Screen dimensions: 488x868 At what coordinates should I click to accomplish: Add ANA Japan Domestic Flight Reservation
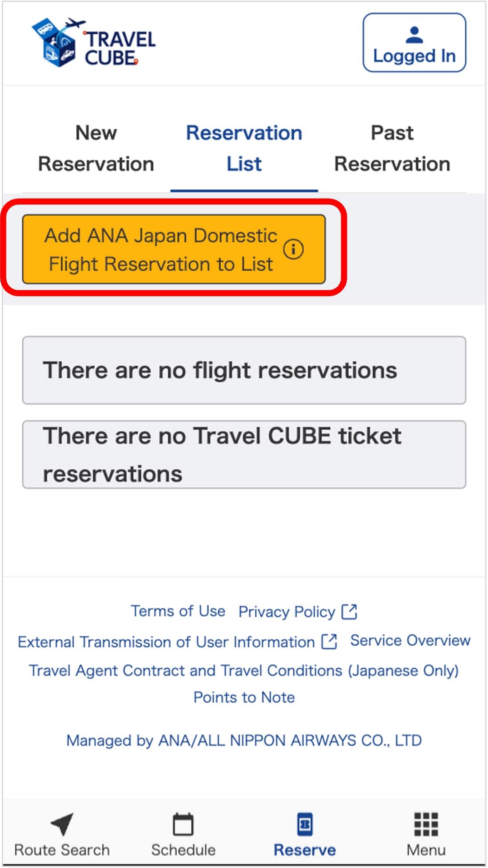click(x=161, y=249)
